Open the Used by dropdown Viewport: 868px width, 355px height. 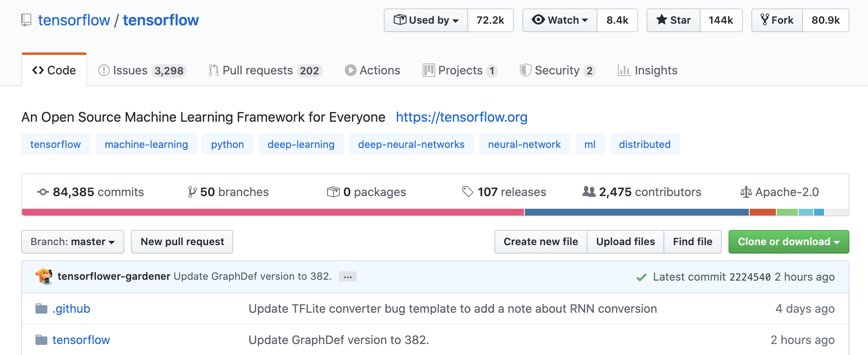426,20
